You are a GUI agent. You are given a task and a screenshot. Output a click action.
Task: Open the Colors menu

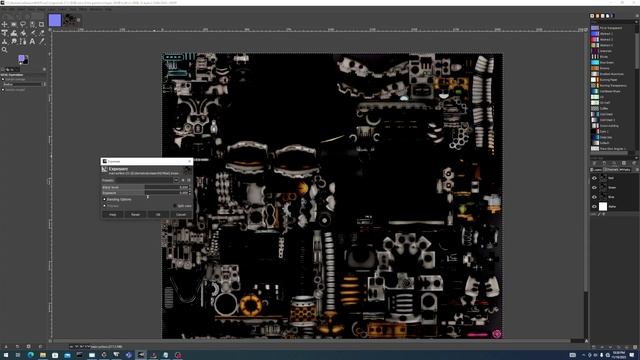coord(62,9)
